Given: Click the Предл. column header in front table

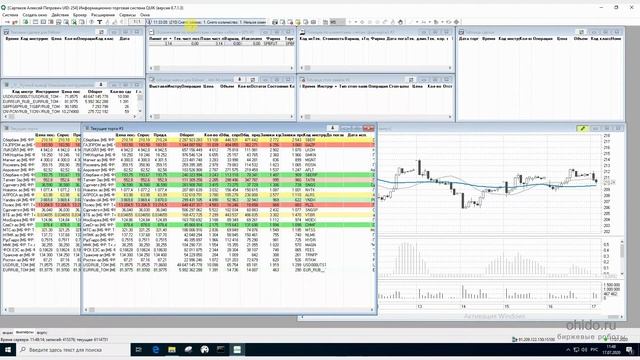Looking at the screenshot, I should tap(160, 135).
